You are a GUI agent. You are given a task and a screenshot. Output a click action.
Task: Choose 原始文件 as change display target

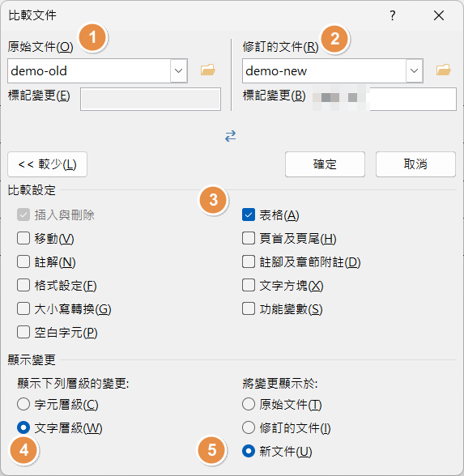249,405
